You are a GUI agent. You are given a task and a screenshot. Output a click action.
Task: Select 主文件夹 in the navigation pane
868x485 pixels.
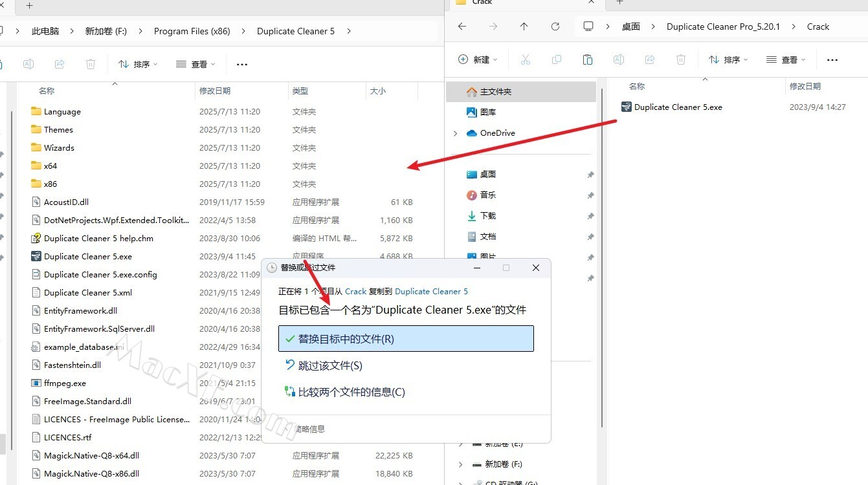521,92
